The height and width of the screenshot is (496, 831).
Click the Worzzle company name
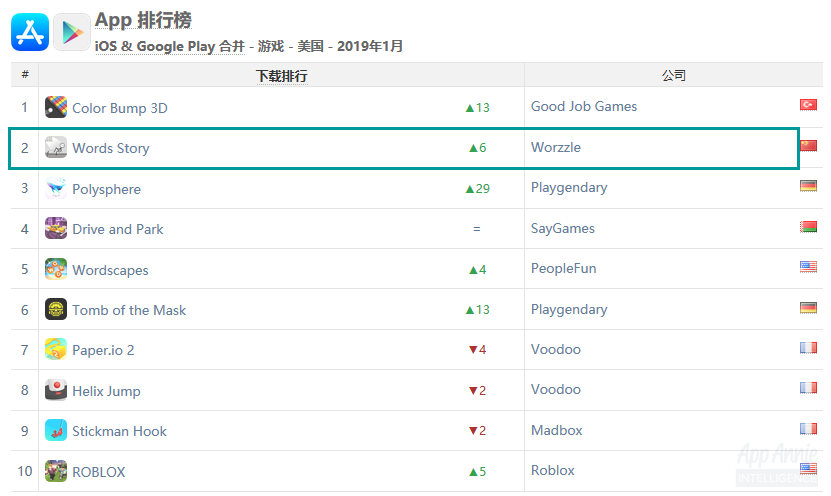pyautogui.click(x=556, y=147)
